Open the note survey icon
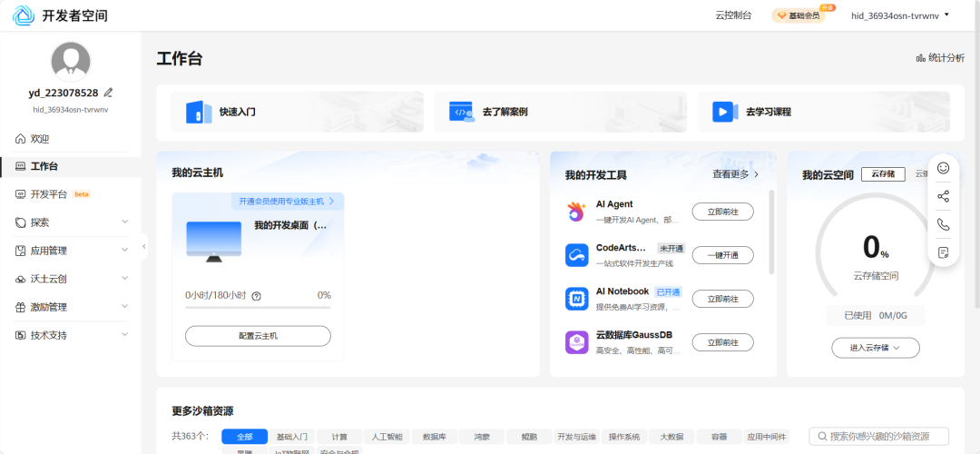The image size is (980, 454). (x=943, y=252)
